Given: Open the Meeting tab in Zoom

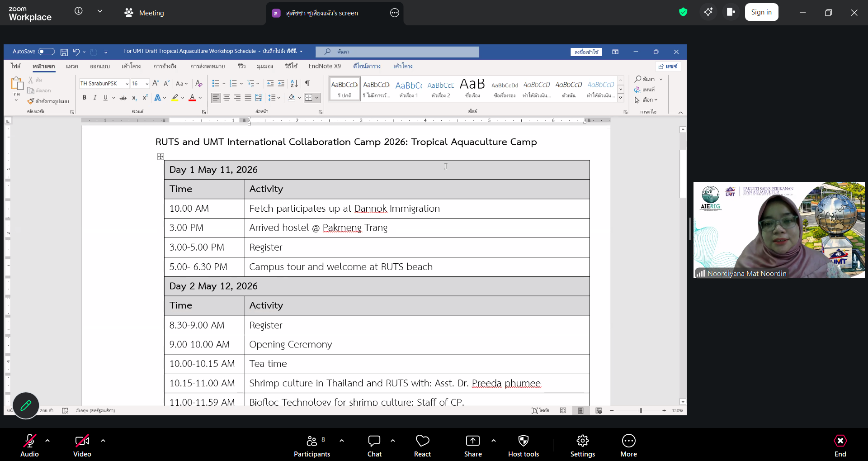Looking at the screenshot, I should (x=144, y=13).
